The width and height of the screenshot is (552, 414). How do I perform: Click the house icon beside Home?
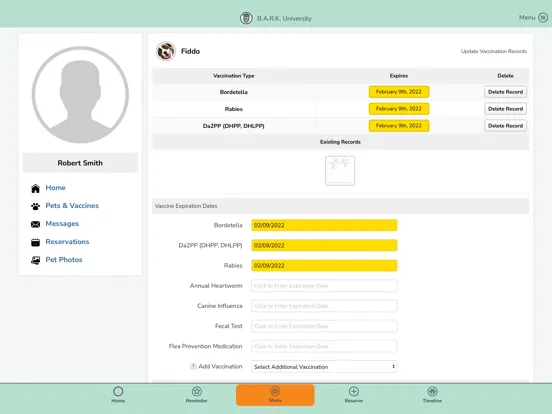pyautogui.click(x=35, y=188)
